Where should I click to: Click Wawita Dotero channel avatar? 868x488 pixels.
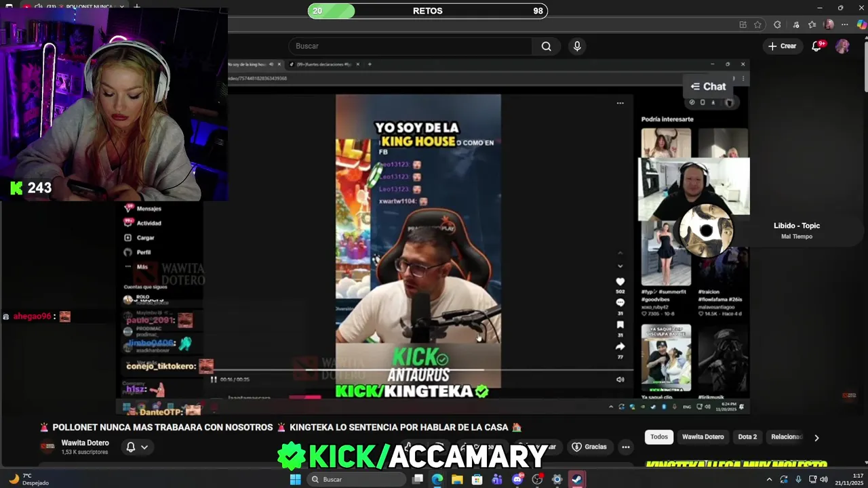pyautogui.click(x=47, y=447)
